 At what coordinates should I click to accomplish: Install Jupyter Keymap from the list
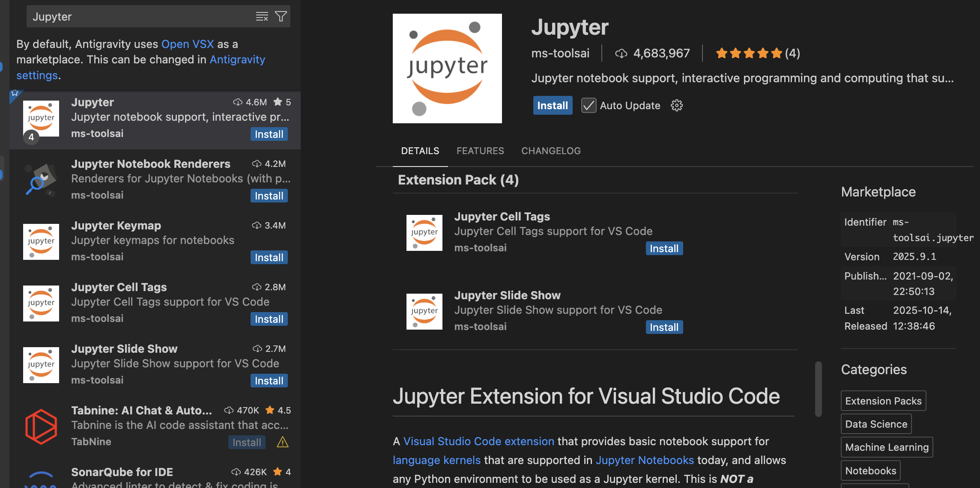pos(269,258)
